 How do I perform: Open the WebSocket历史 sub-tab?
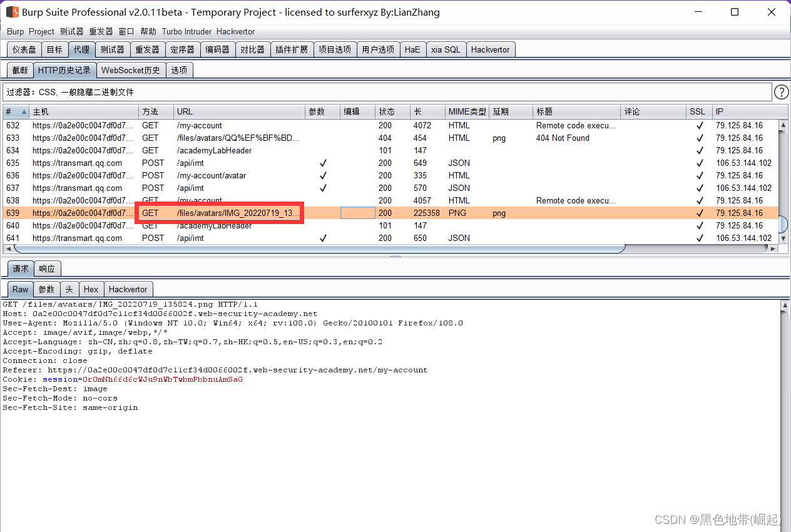(131, 70)
